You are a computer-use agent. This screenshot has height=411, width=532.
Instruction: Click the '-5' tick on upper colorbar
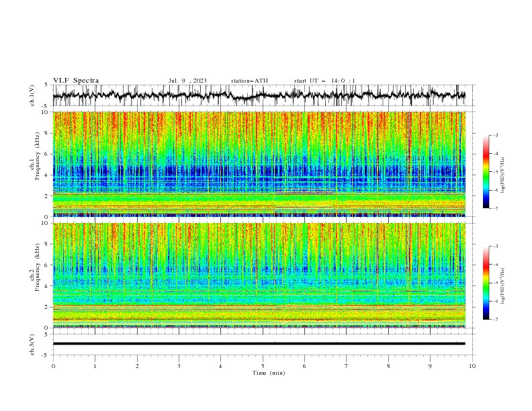(x=495, y=172)
